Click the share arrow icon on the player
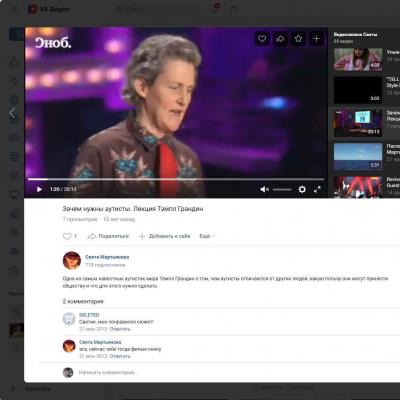The height and width of the screenshot is (400, 400). [x=280, y=39]
